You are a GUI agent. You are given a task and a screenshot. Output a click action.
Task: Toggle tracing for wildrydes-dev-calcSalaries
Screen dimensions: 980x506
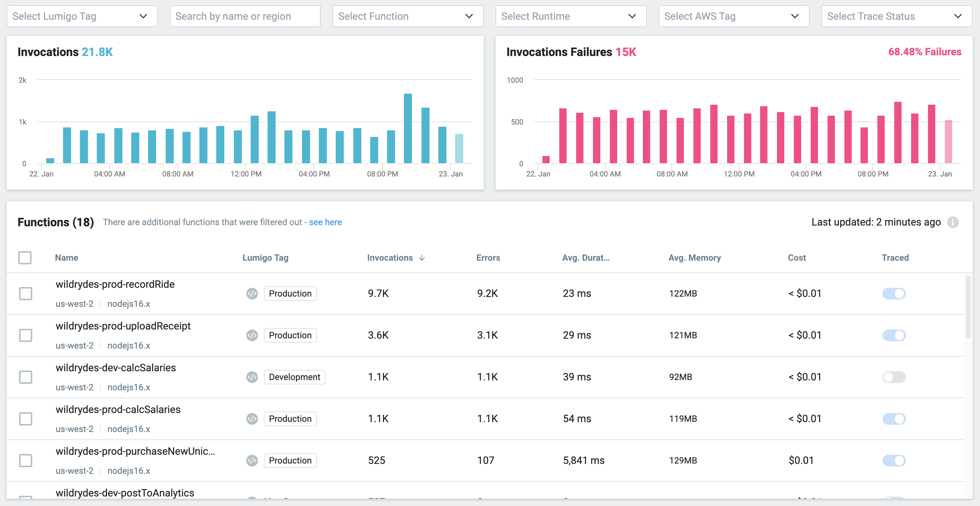click(894, 377)
